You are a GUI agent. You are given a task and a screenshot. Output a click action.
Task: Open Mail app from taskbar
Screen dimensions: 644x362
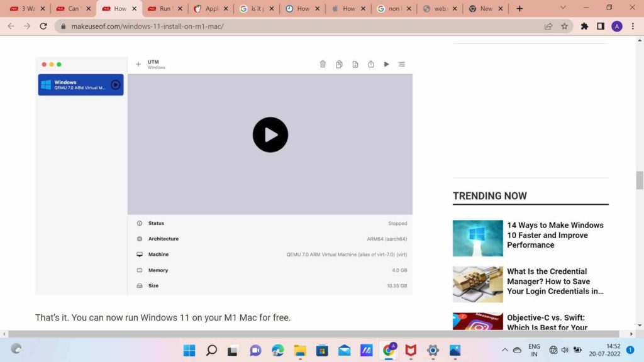344,350
